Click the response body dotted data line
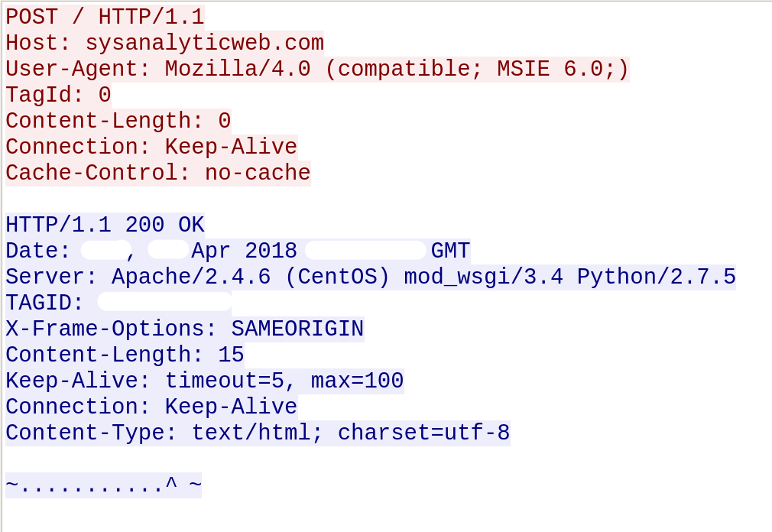Viewport: 772px width, 532px height. pyautogui.click(x=103, y=485)
